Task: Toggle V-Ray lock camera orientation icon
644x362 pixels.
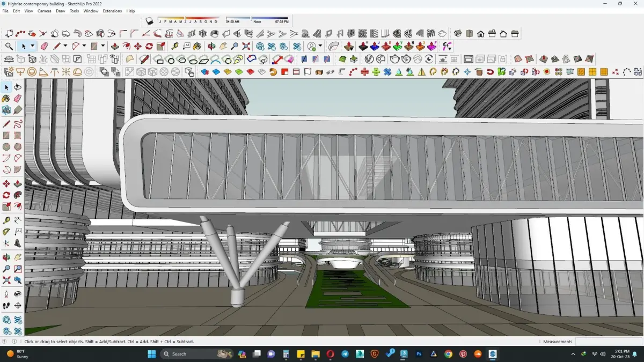Action: click(x=503, y=59)
